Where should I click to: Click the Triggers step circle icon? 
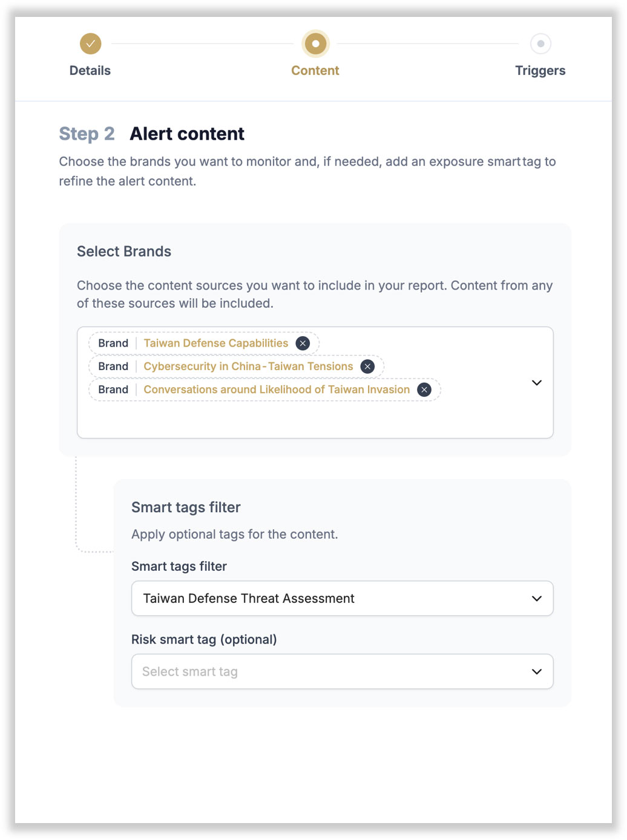click(x=540, y=44)
